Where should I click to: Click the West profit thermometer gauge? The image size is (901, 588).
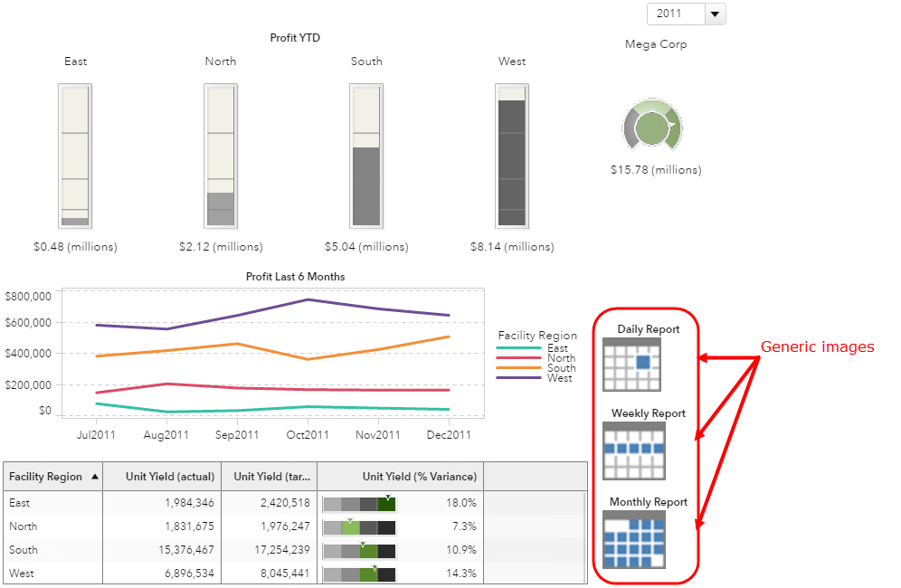click(512, 156)
